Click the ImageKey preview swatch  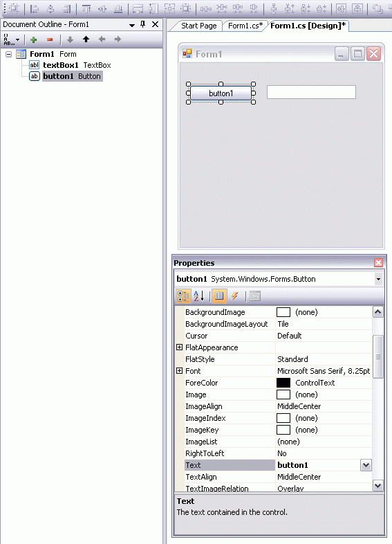point(283,430)
